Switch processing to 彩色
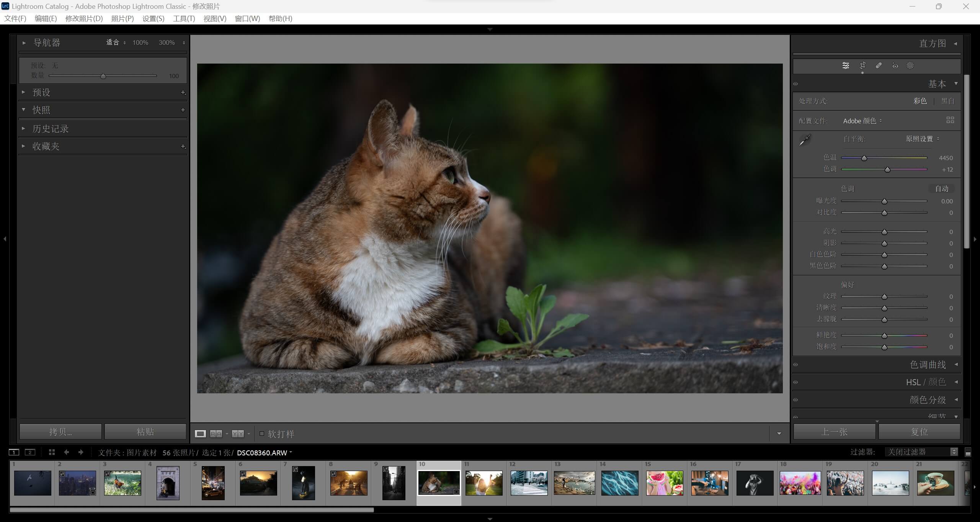Image resolution: width=980 pixels, height=522 pixels. [920, 101]
